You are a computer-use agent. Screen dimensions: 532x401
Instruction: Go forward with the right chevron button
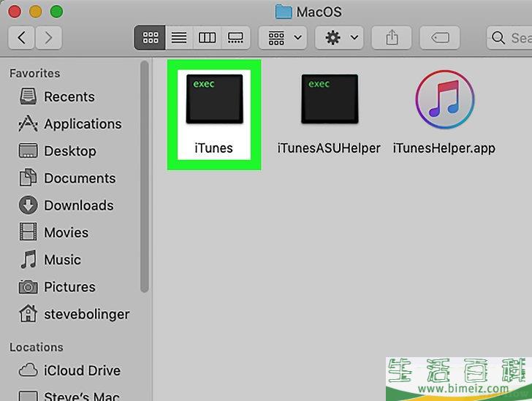pyautogui.click(x=48, y=37)
